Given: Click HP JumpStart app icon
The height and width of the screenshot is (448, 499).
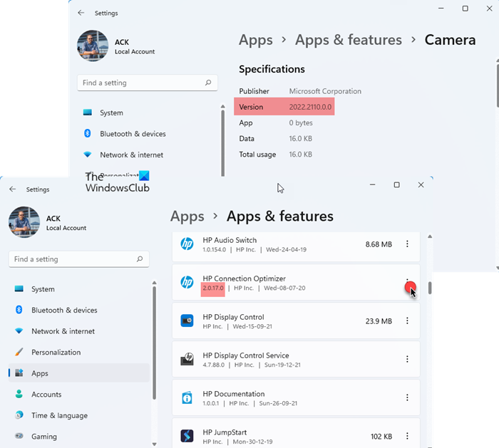Looking at the screenshot, I should [187, 436].
